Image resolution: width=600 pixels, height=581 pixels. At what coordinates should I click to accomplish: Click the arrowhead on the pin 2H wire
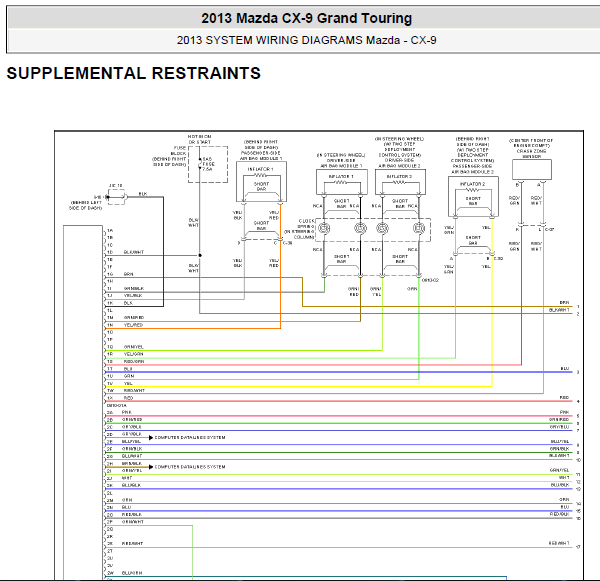tap(151, 467)
